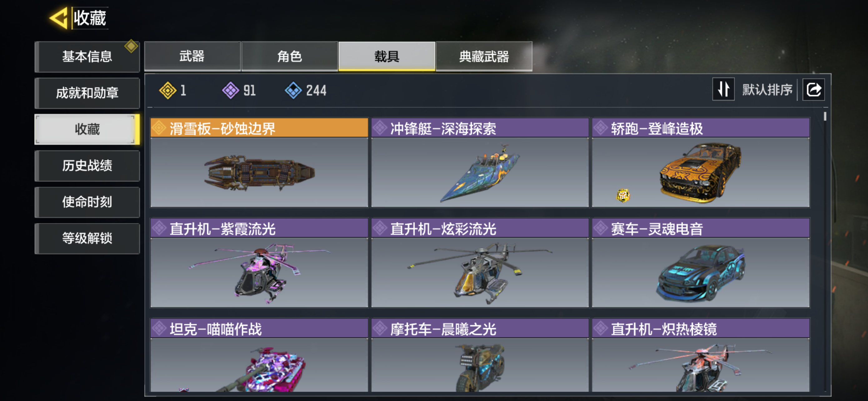The height and width of the screenshot is (401, 868).
Task: Switch to the 角色 tab
Action: coord(289,56)
